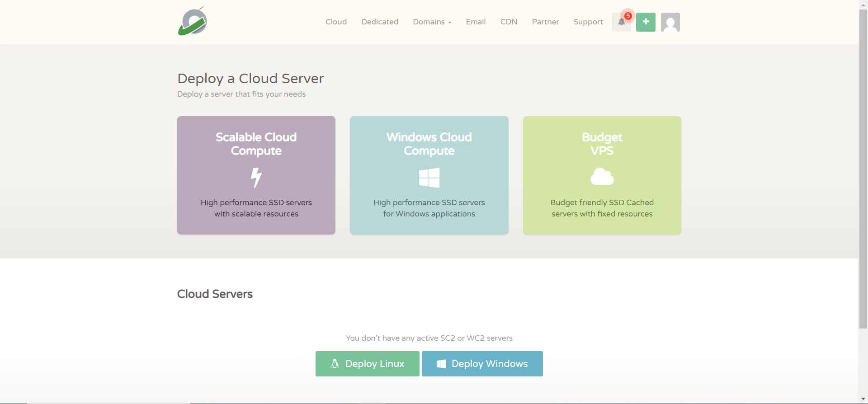
Task: Click the Deploy Windows button
Action: tap(482, 364)
